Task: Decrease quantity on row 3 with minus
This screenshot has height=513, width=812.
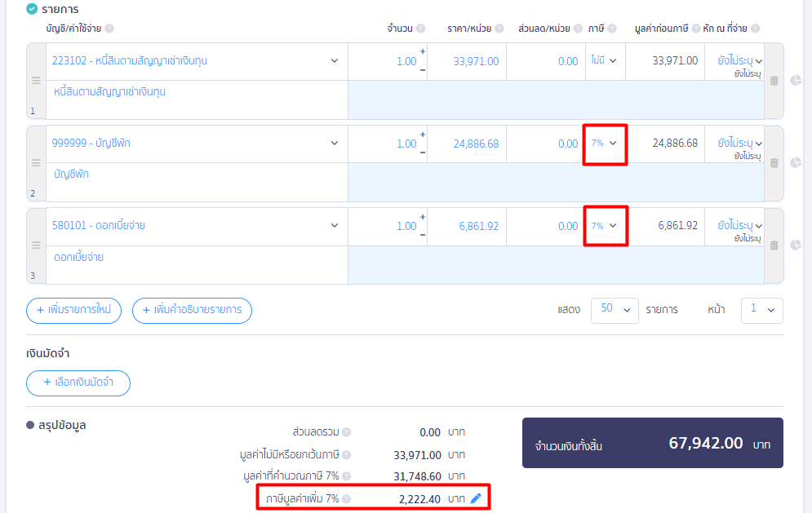Action: click(423, 235)
